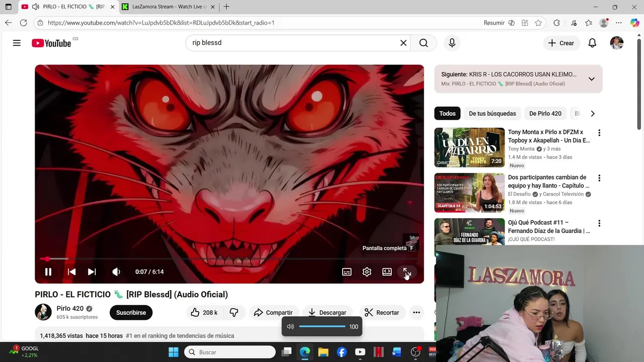Open Netflix from the taskbar
This screenshot has height=362, width=644.
coord(378,352)
